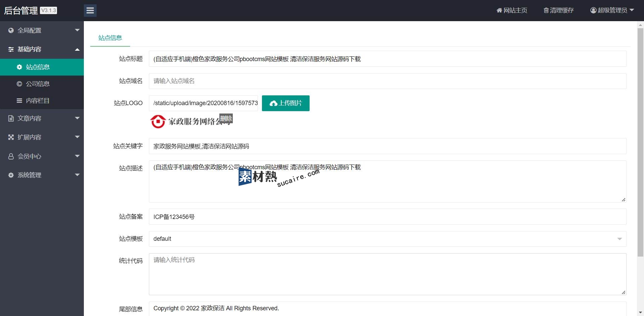The height and width of the screenshot is (316, 644).
Task: Expand the 会员中心 menu arrow
Action: [x=77, y=156]
